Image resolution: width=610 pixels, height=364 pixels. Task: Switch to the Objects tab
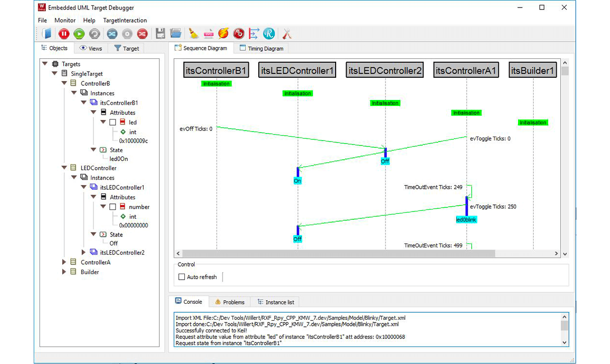point(55,48)
